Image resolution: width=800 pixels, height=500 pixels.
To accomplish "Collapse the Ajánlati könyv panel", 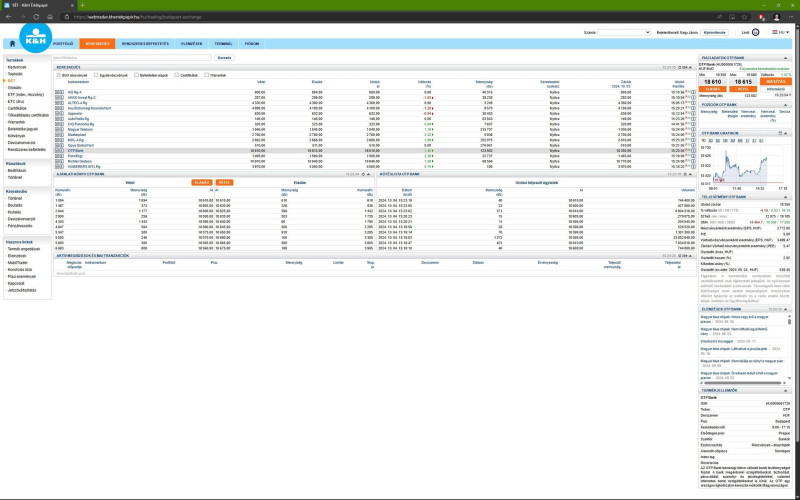I will pos(369,174).
